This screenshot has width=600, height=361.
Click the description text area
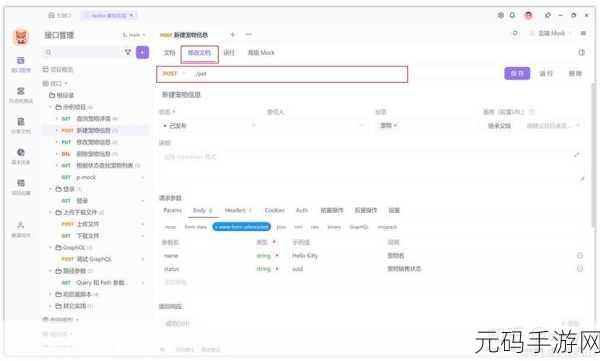[371, 167]
